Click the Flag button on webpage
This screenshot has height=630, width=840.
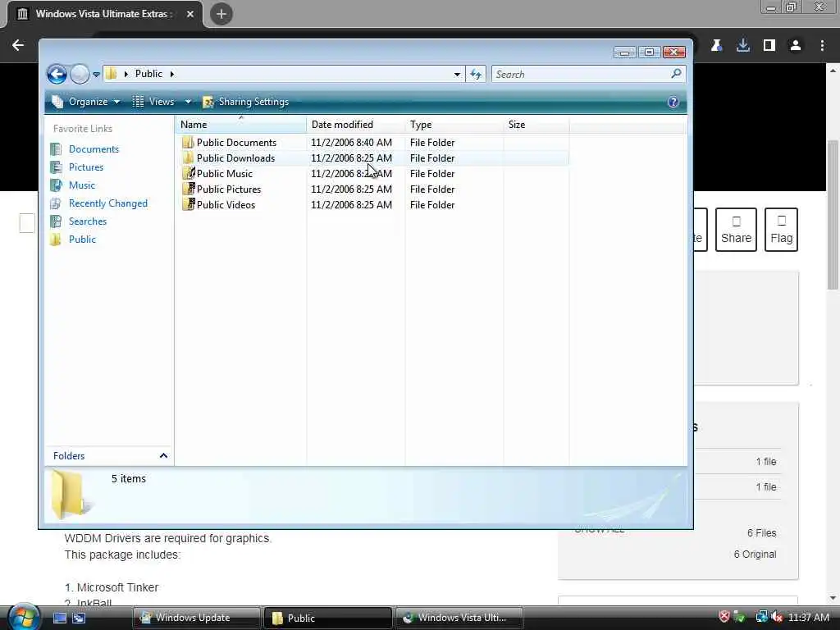(781, 230)
